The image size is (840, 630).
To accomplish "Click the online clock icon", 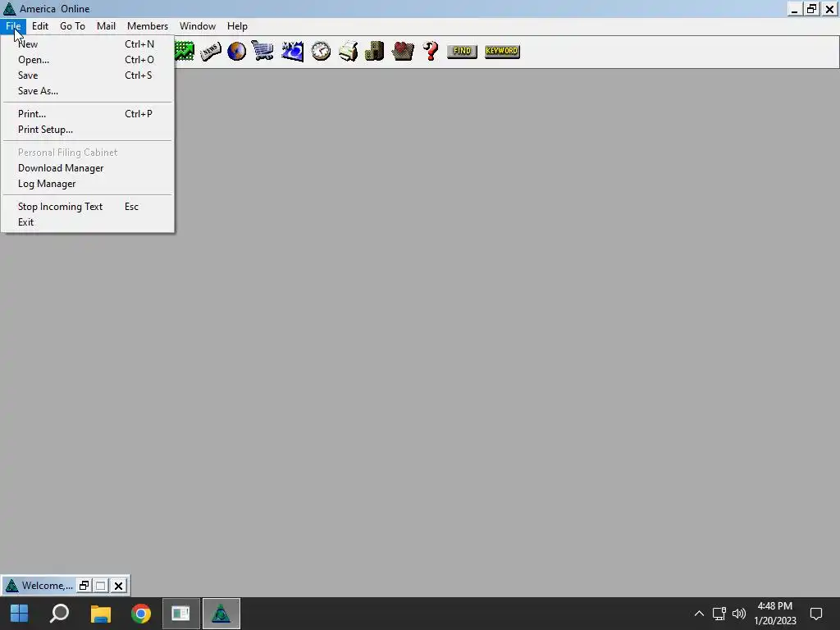I will pyautogui.click(x=321, y=51).
